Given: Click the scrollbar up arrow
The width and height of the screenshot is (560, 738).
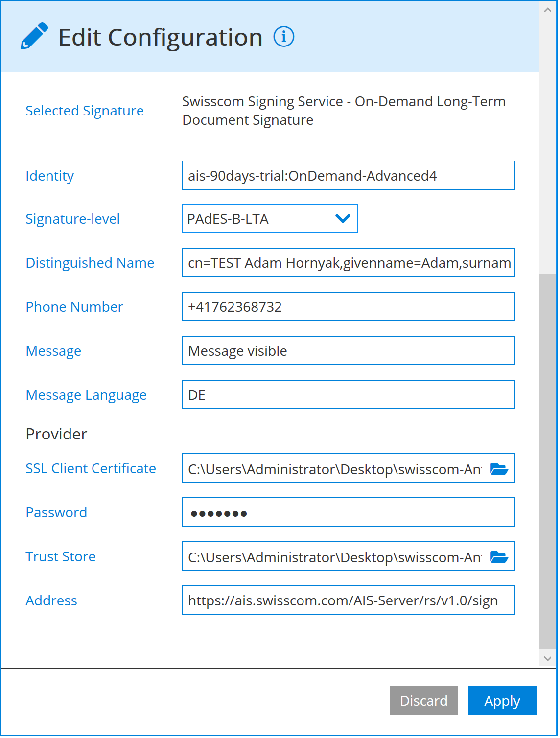Looking at the screenshot, I should (x=548, y=10).
